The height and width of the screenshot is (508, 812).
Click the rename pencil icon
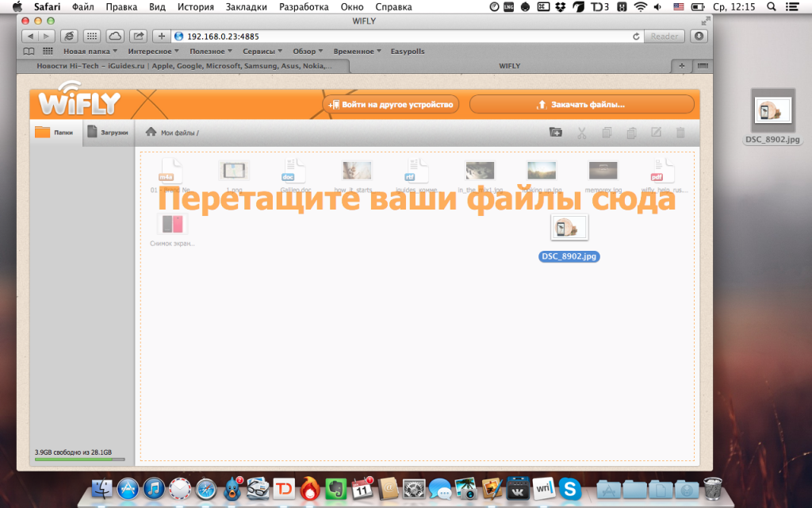coord(656,133)
